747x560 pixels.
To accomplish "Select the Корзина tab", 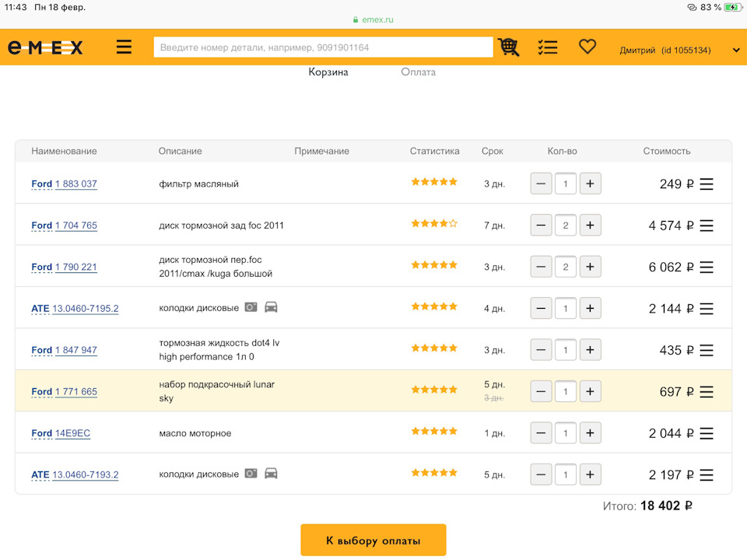I will coord(328,72).
